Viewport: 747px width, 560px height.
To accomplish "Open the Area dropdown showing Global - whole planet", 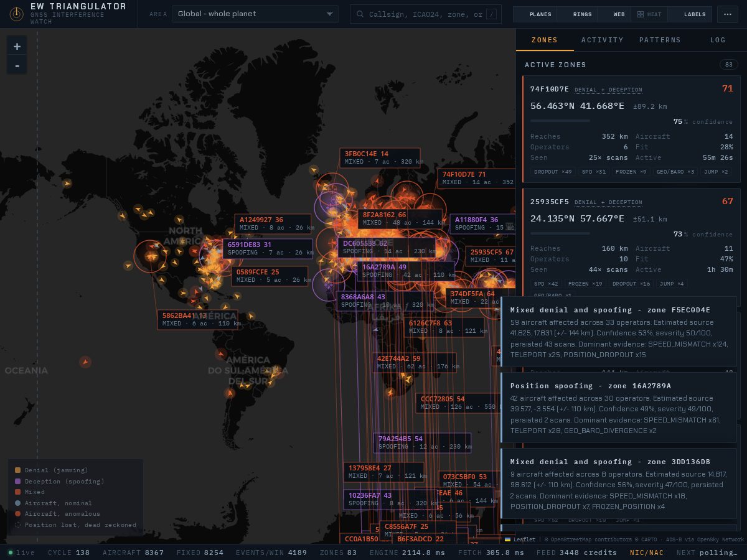I will [255, 14].
